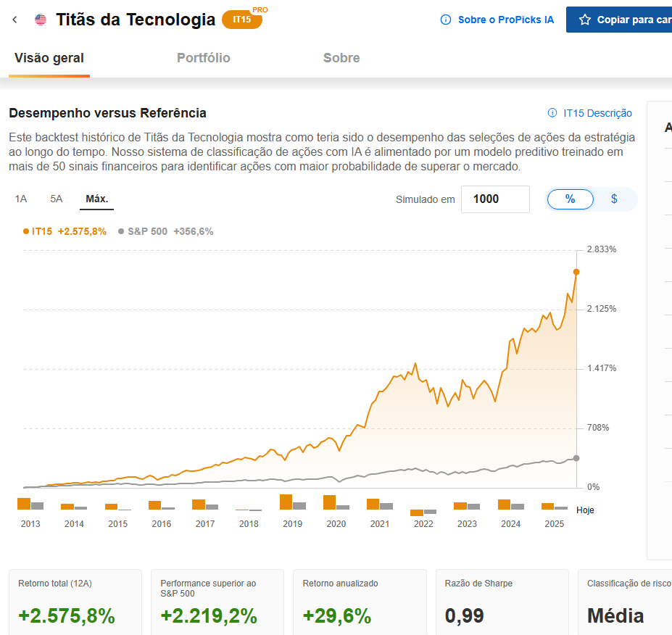Viewport: 672px width, 635px height.
Task: Select the 5A time range
Action: [57, 199]
